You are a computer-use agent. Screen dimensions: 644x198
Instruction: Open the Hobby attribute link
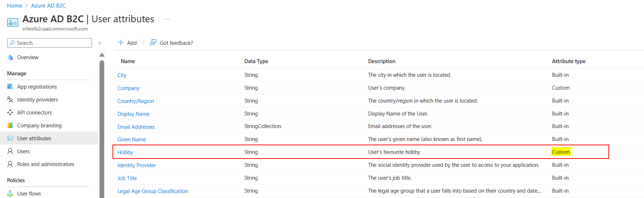[x=125, y=152]
